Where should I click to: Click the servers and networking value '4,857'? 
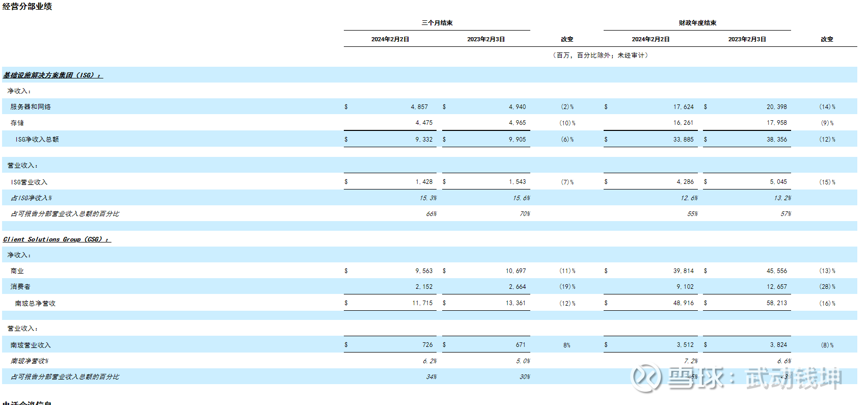pyautogui.click(x=419, y=107)
